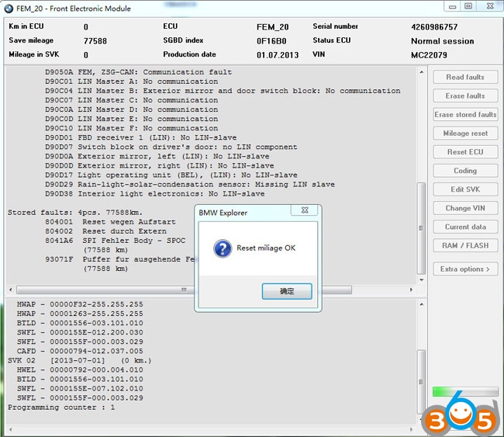Click SGBD index value 0F16B0
The image size is (504, 437).
coord(271,41)
